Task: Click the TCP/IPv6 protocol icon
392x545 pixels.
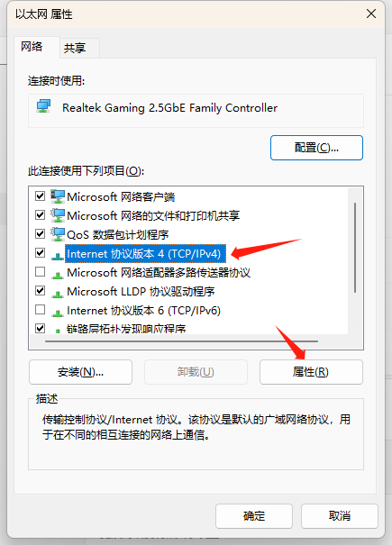Action: pos(58,313)
